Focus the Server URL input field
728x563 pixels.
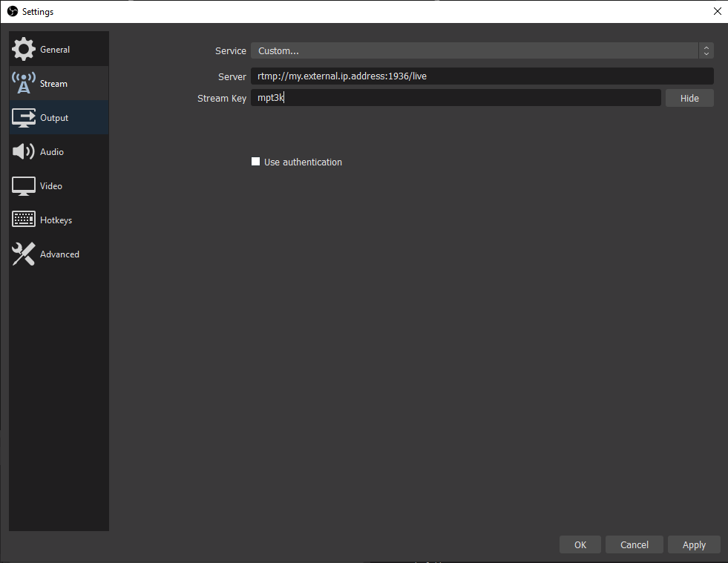point(482,76)
